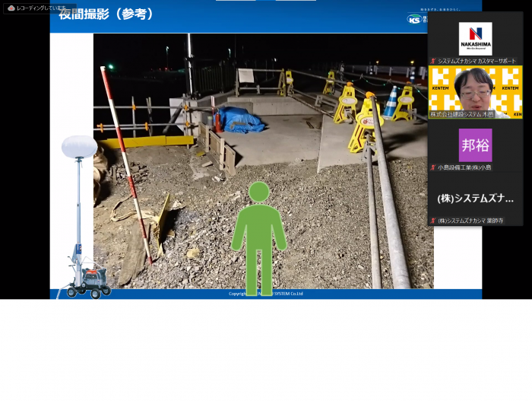532x401 pixels.
Task: Click the 'レコーディングしています' recording status label
Action: [41, 8]
